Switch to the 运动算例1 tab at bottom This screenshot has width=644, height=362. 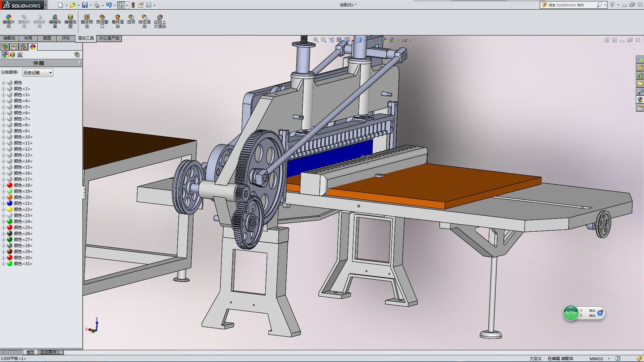point(50,352)
